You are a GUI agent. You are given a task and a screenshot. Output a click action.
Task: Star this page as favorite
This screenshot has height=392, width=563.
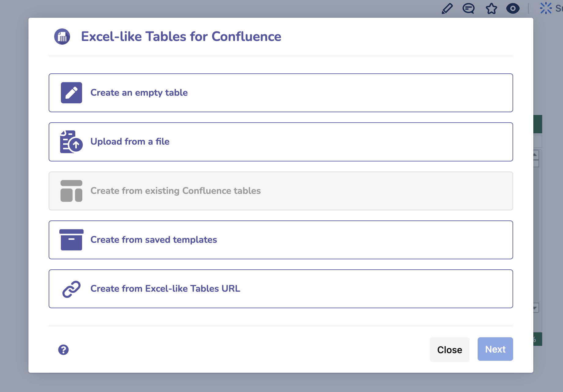click(491, 9)
